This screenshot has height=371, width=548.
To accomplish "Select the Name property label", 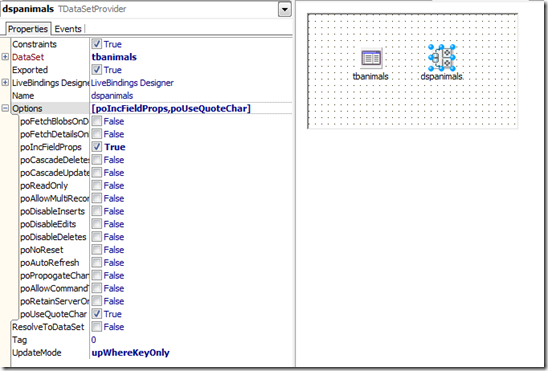I will (x=23, y=96).
